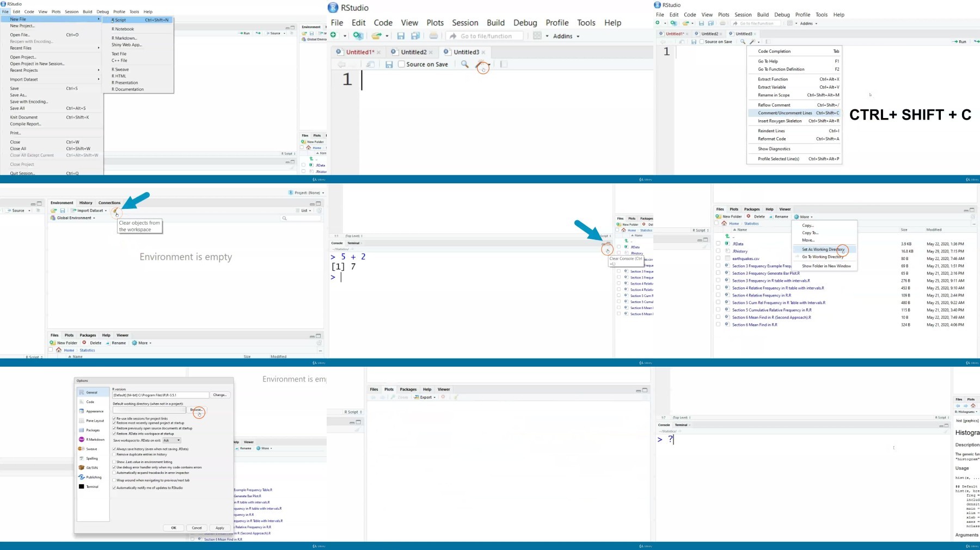Image resolution: width=980 pixels, height=550 pixels.
Task: Switch to the Untitled2 tab
Action: tap(414, 52)
